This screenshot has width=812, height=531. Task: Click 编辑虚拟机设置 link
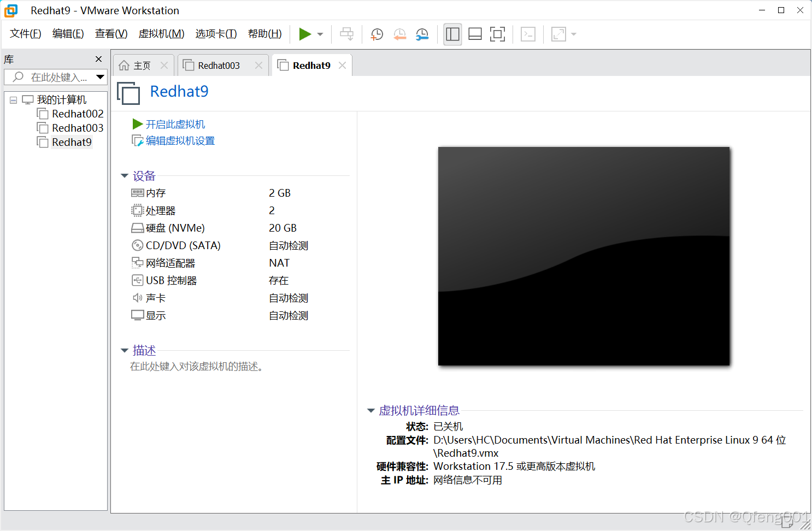coord(180,141)
